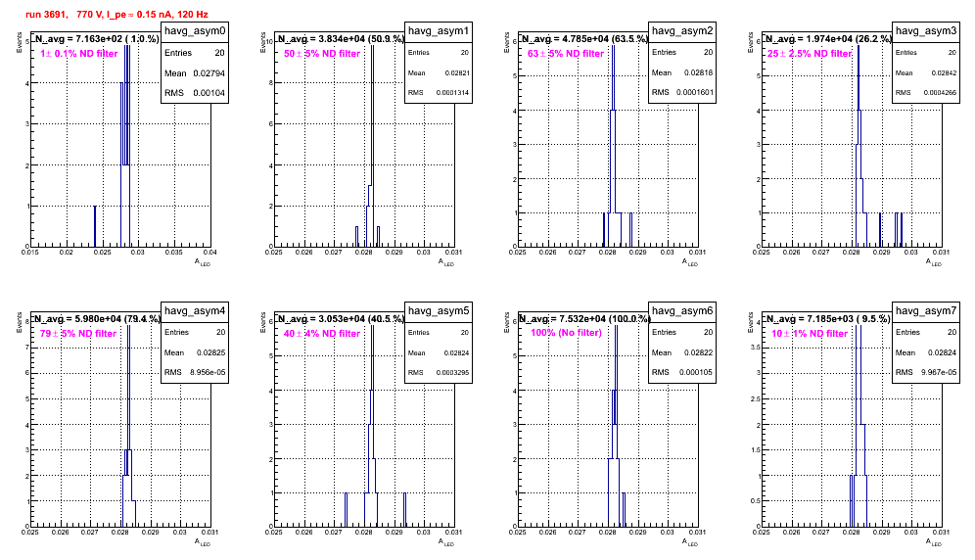
Task: Click the N_avg = 7.532e+04 heading
Action: point(584,318)
